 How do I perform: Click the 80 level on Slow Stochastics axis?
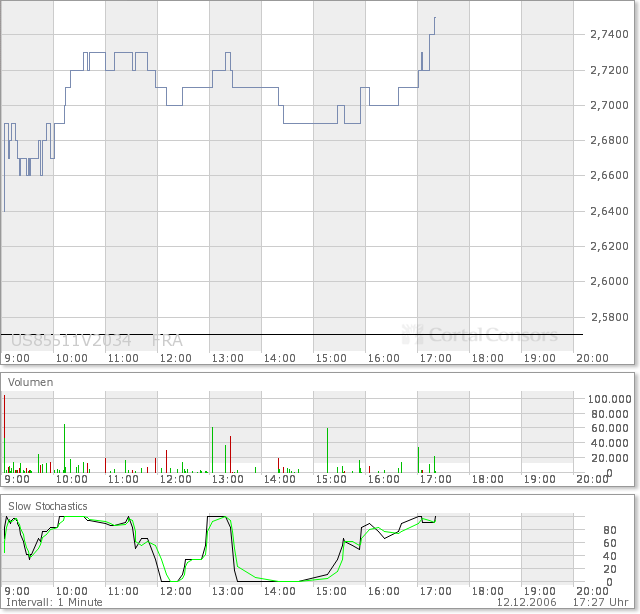609,530
